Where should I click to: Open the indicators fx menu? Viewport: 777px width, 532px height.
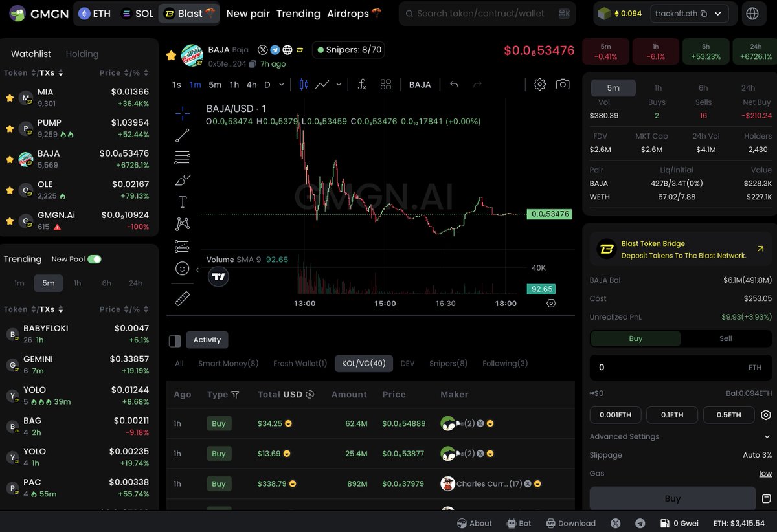click(x=362, y=85)
